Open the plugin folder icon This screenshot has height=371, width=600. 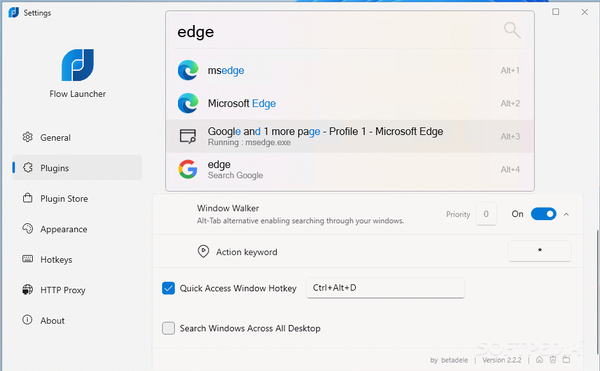coord(566,360)
